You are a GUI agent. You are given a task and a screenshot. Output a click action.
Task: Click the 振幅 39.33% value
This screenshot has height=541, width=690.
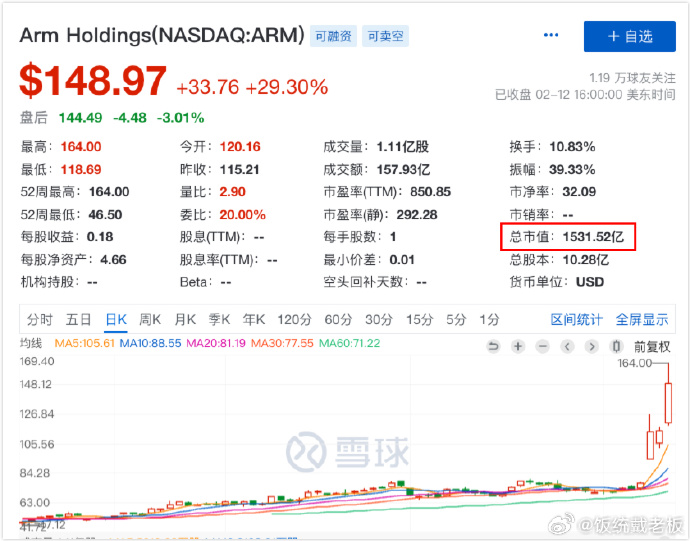(x=572, y=169)
